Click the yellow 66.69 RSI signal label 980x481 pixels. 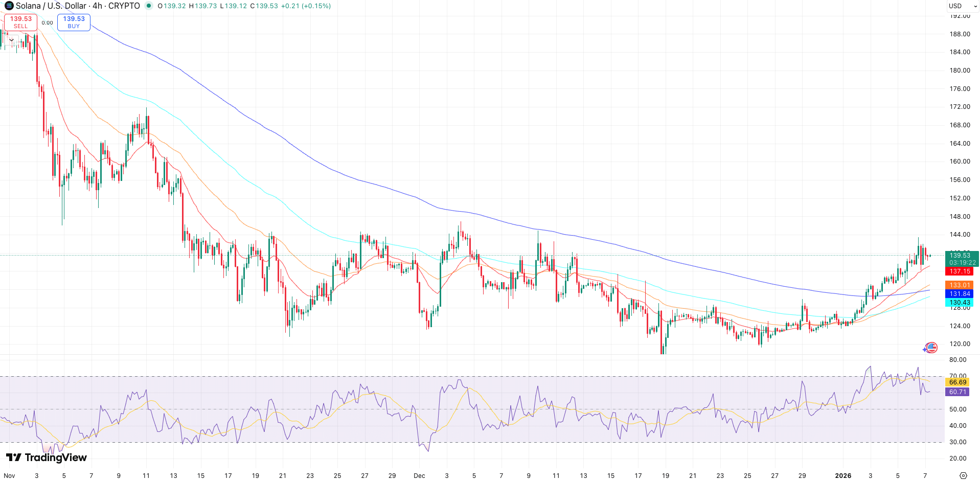[x=957, y=382]
